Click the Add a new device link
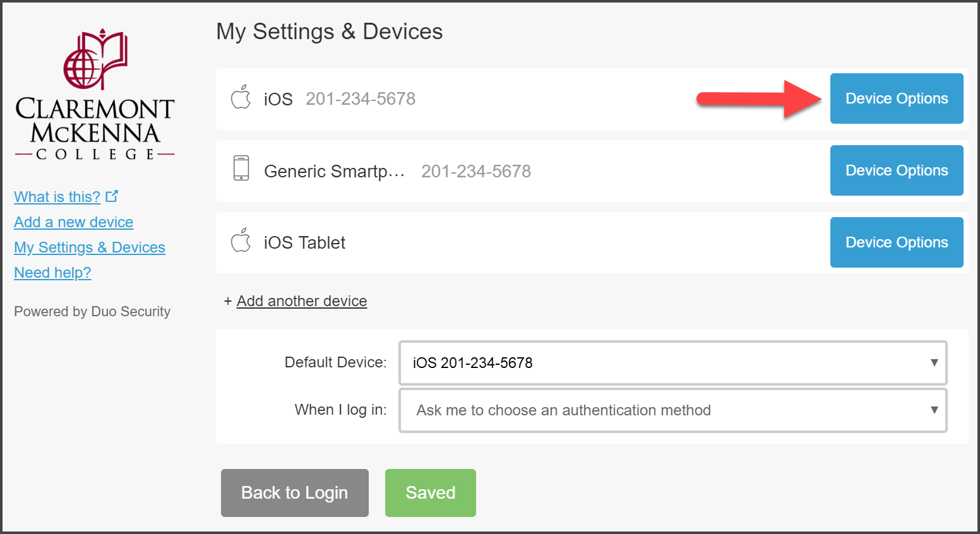This screenshot has width=980, height=534. pyautogui.click(x=73, y=222)
